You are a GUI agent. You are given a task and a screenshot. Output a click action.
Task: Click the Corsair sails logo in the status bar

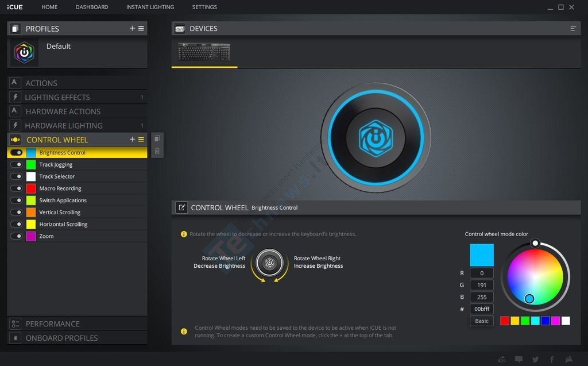569,359
